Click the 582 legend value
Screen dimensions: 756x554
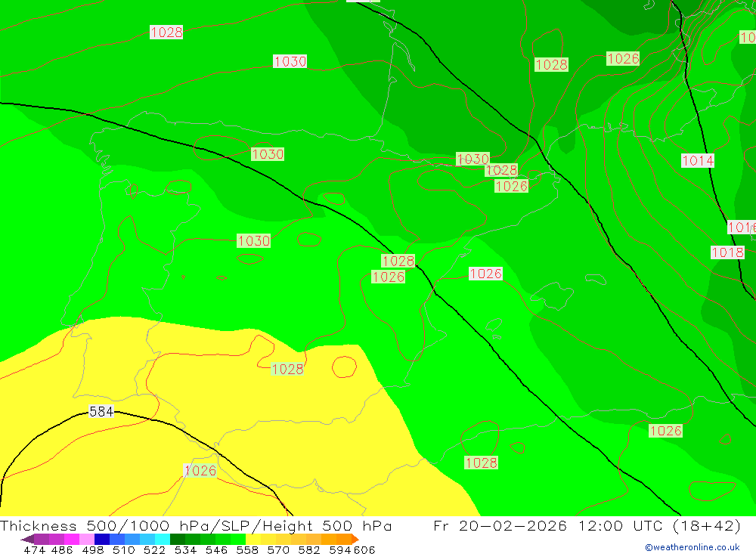(308, 549)
